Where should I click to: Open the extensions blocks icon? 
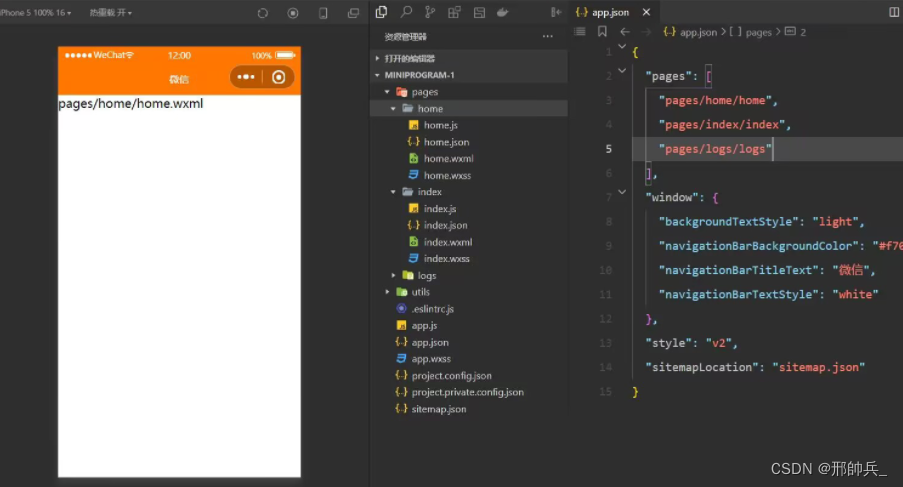tap(454, 12)
